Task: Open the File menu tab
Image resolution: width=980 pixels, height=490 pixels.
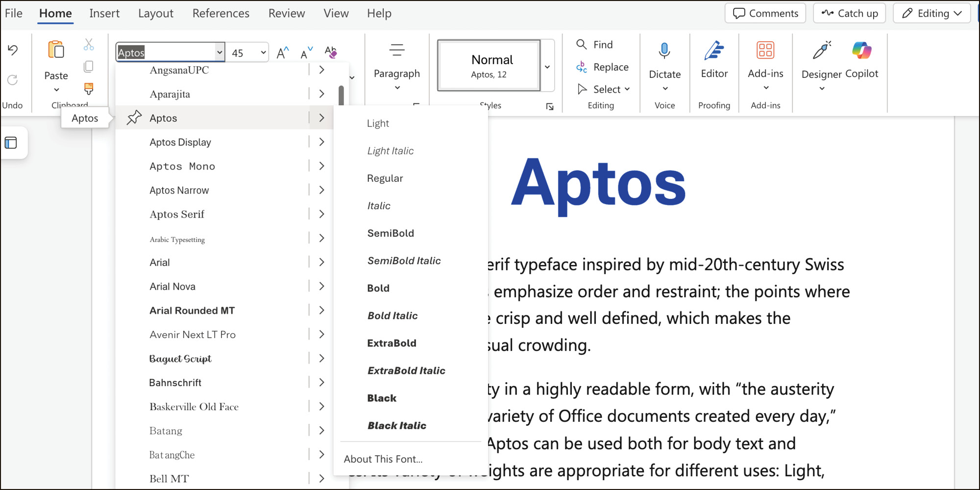Action: 14,13
